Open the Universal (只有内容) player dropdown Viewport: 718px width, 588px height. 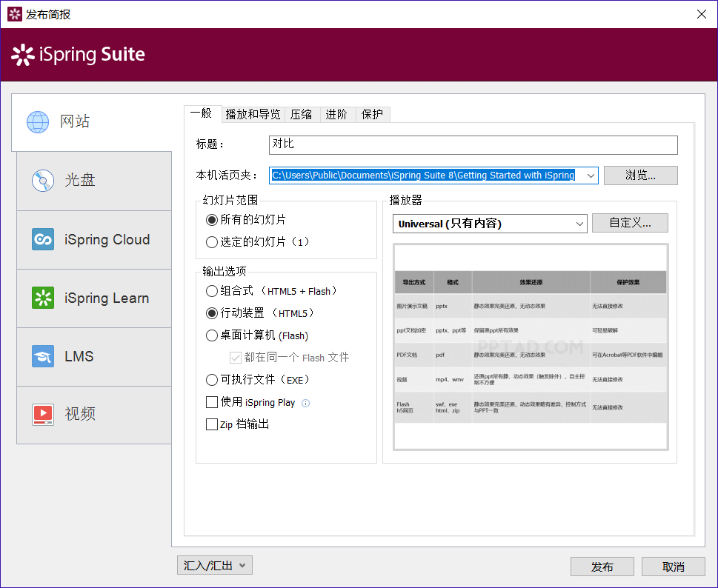point(490,224)
